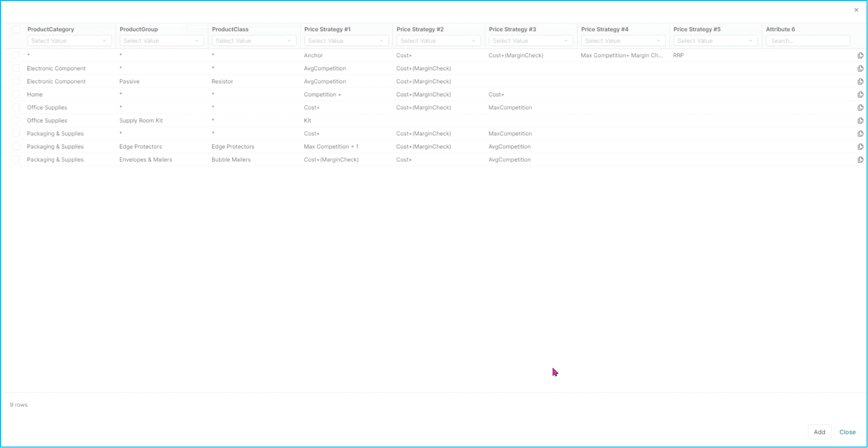Click the ProductClass column header
This screenshot has height=448, width=868.
point(230,29)
